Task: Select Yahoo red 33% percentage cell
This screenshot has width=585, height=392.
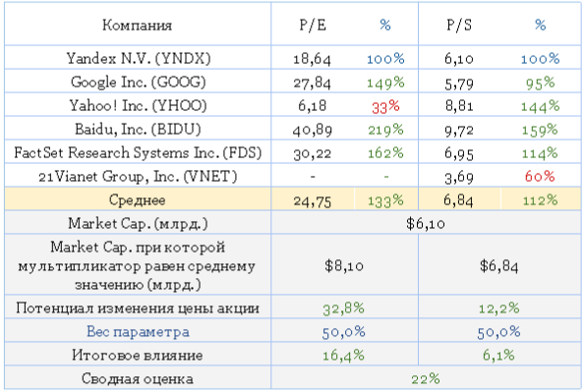Action: (385, 107)
